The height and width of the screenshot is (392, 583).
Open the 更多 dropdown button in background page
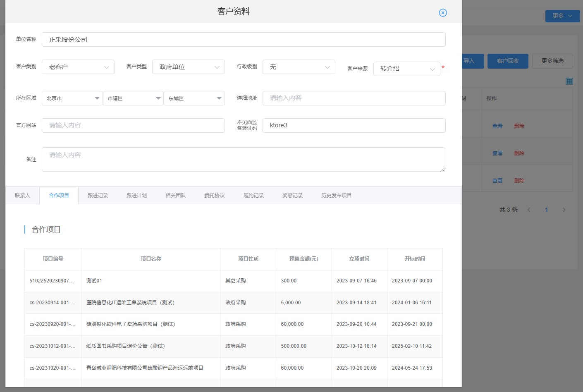coord(562,16)
